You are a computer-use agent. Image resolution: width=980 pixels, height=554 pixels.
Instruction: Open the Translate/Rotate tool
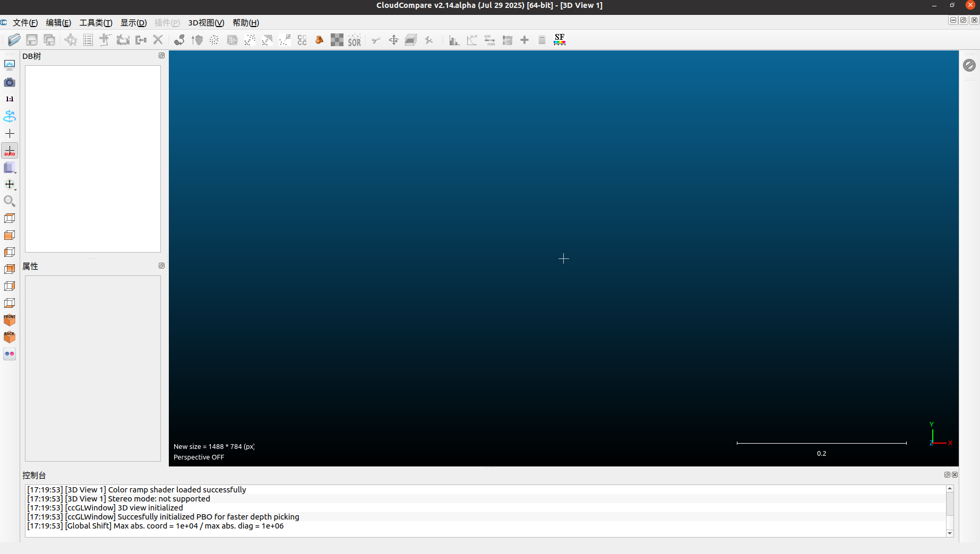(394, 40)
